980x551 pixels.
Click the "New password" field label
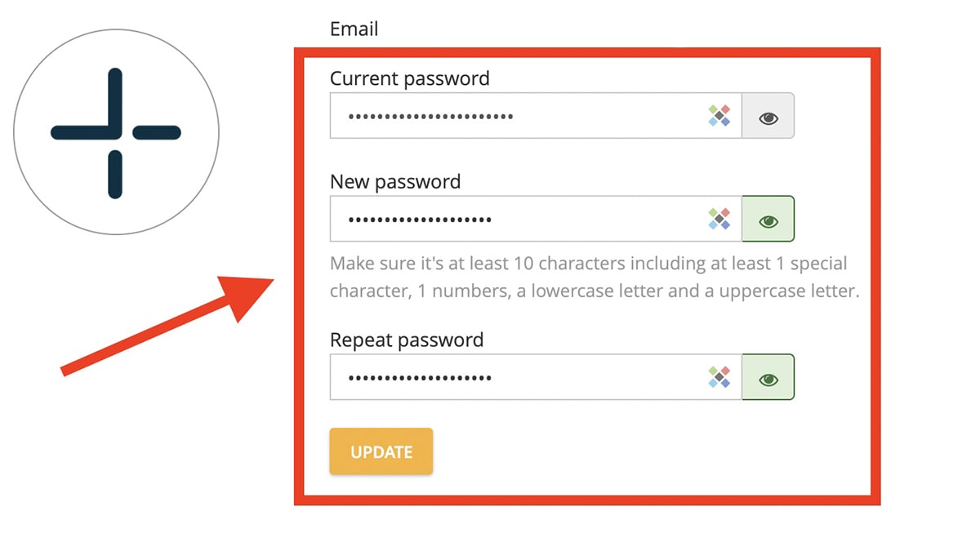click(x=395, y=181)
